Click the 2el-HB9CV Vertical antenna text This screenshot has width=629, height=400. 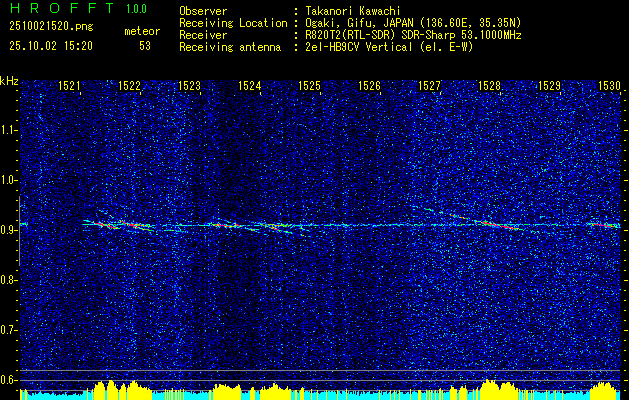point(389,47)
